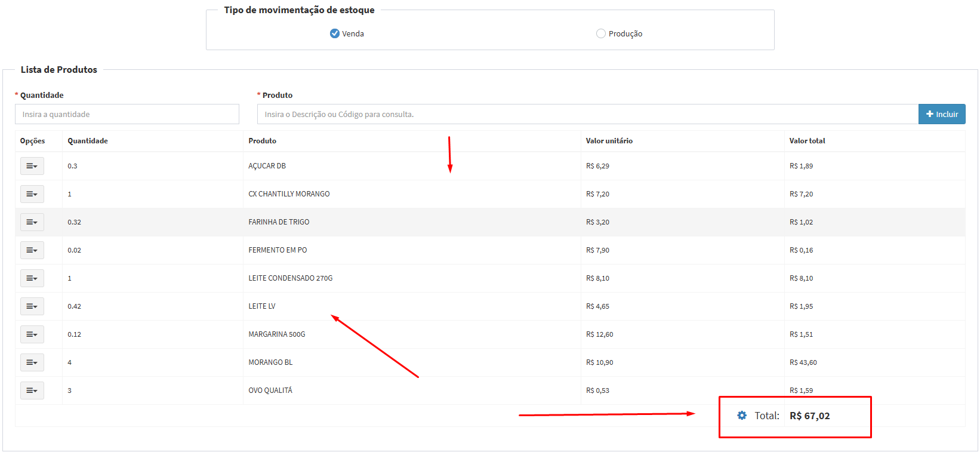This screenshot has height=455, width=980.
Task: Open options menu for AÇUCAR DB row
Action: click(x=32, y=166)
